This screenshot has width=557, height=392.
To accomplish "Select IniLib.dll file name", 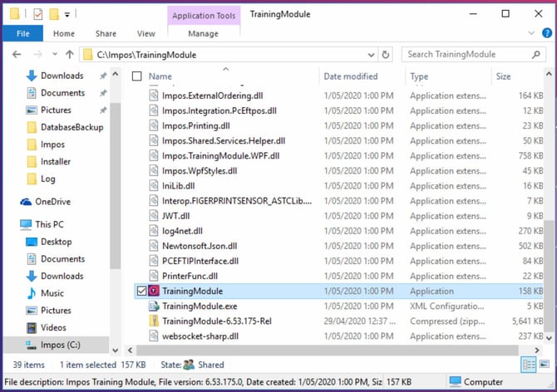I will click(x=179, y=186).
